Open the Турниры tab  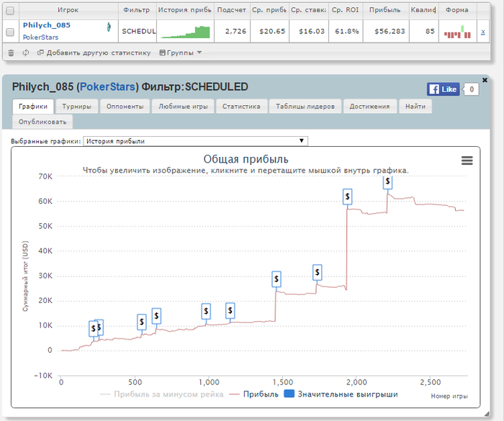click(x=76, y=107)
